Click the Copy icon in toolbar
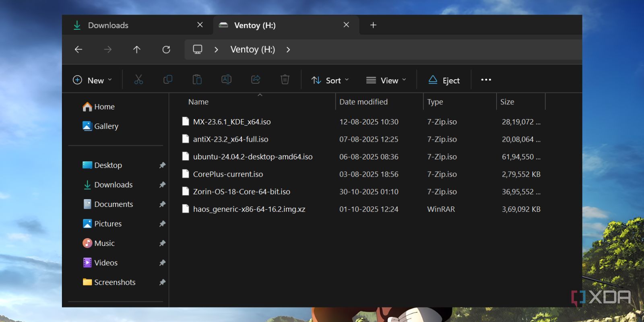This screenshot has height=322, width=644. click(x=168, y=80)
